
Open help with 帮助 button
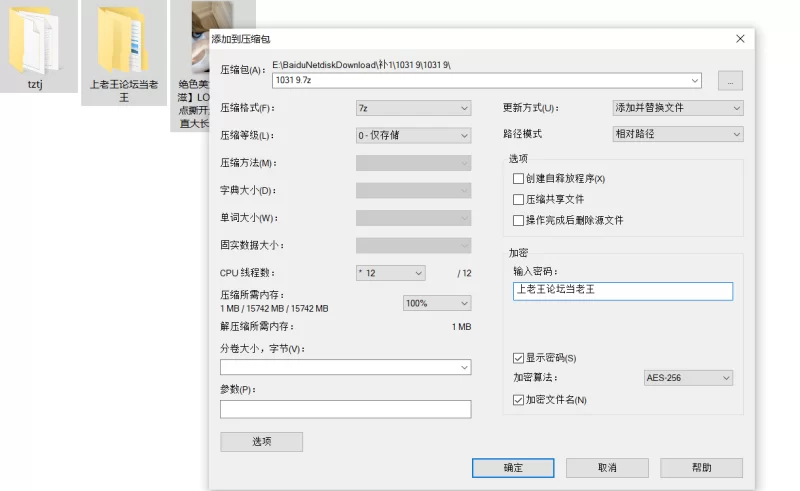702,468
